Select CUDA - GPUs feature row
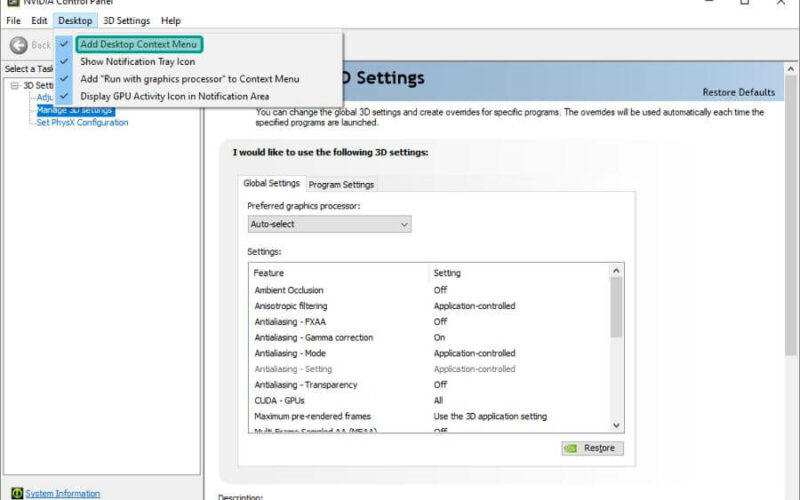Image resolution: width=800 pixels, height=500 pixels. tap(429, 401)
